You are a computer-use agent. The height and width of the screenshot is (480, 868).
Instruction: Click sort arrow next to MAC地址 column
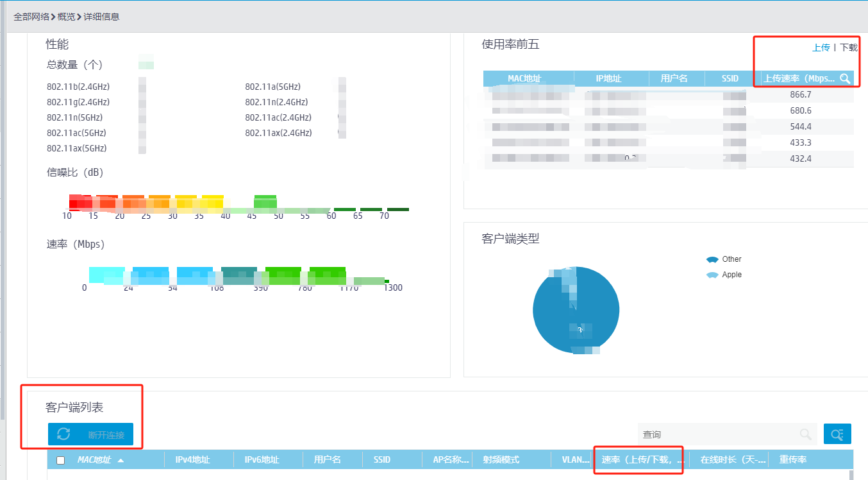click(x=121, y=460)
